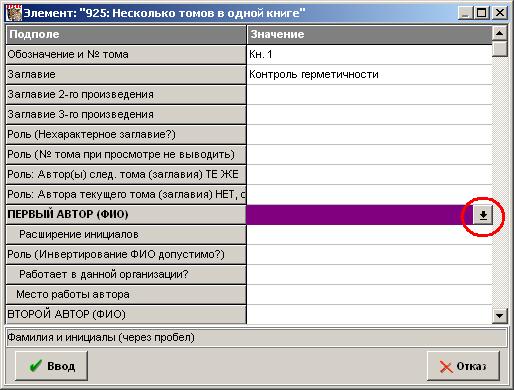Select the Заглавие 3-го произведения label
Screen dimensions: 514x390
coord(126,114)
